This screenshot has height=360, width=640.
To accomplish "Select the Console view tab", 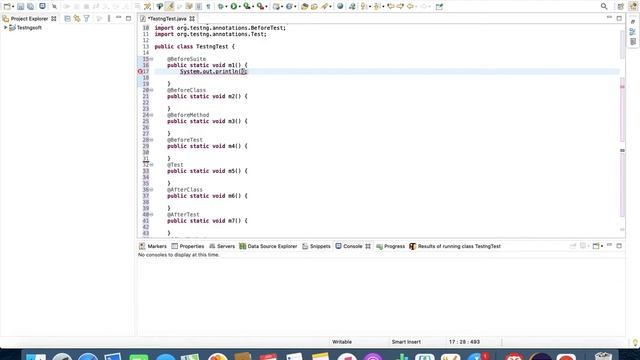I will point(353,246).
